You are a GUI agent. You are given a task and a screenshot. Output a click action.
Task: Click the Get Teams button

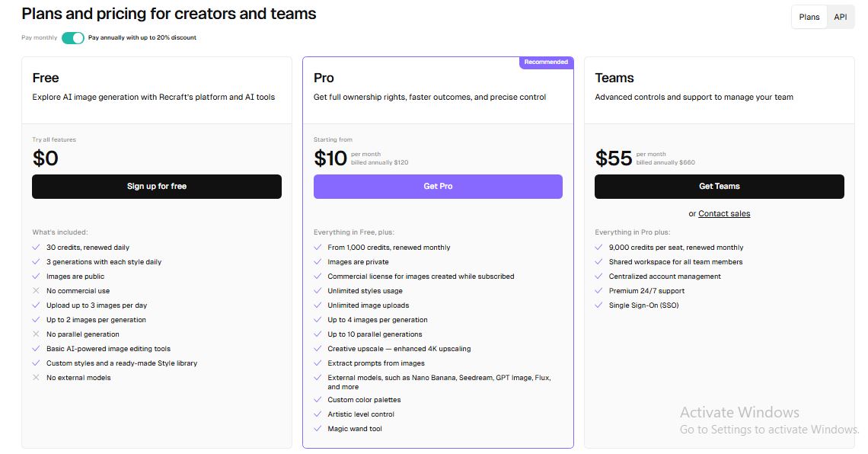click(719, 187)
